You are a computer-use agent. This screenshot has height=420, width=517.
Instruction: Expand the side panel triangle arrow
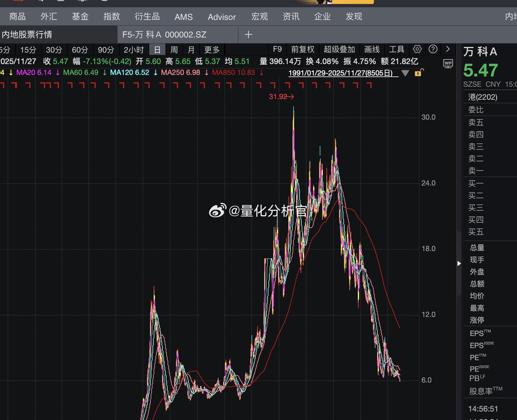pos(459,263)
